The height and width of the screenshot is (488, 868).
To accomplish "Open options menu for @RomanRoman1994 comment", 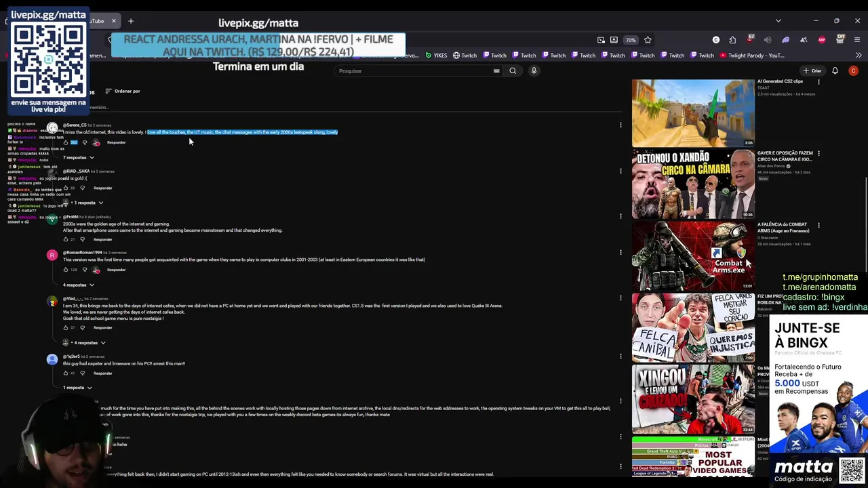I will pyautogui.click(x=620, y=252).
